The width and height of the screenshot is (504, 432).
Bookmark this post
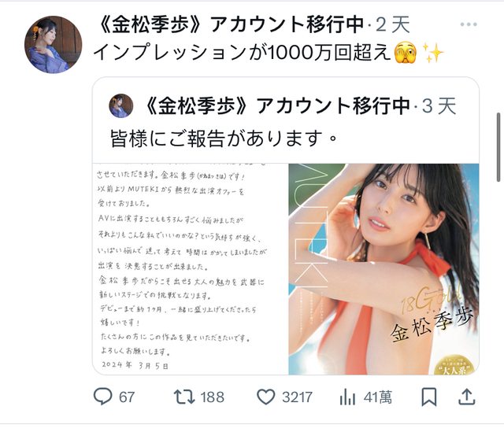429,397
